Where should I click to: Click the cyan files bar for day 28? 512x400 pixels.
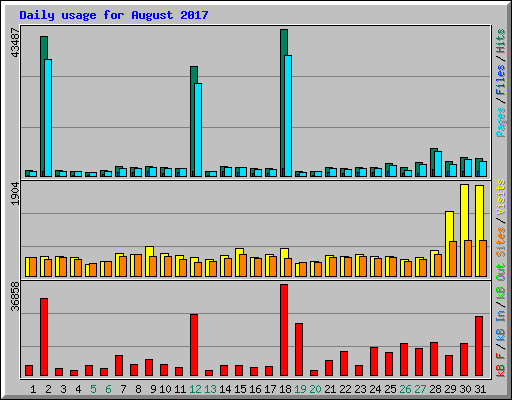coord(438,164)
